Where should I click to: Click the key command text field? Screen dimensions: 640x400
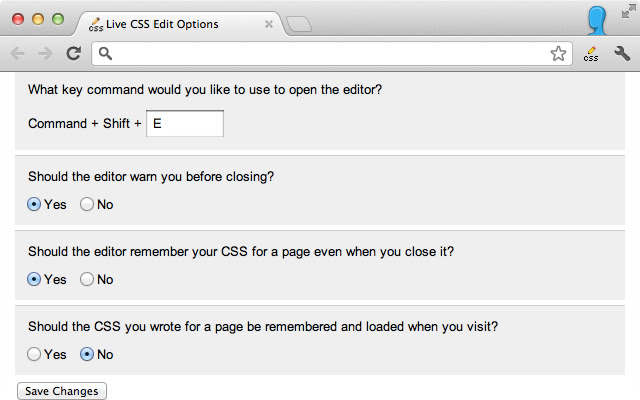tap(185, 124)
